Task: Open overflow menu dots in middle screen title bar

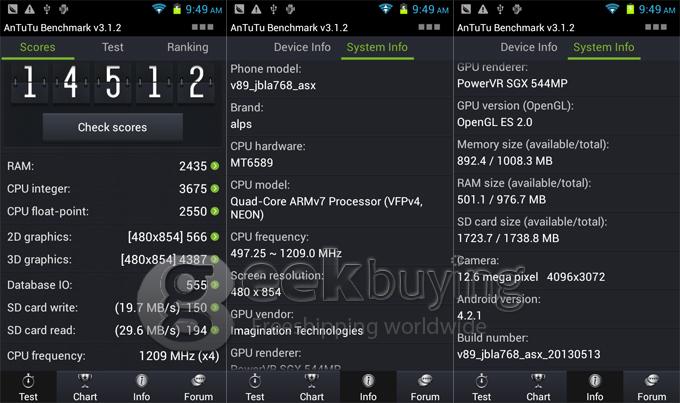Action: 429,27
